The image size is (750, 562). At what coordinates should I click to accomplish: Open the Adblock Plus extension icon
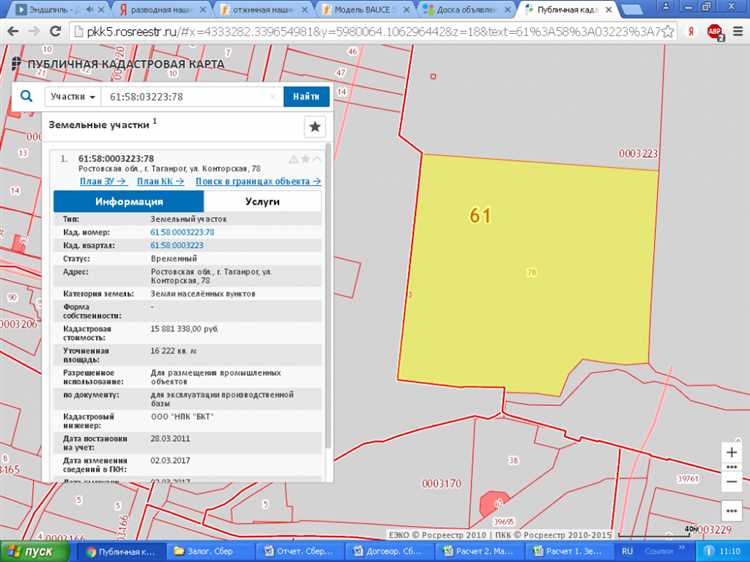click(x=715, y=32)
